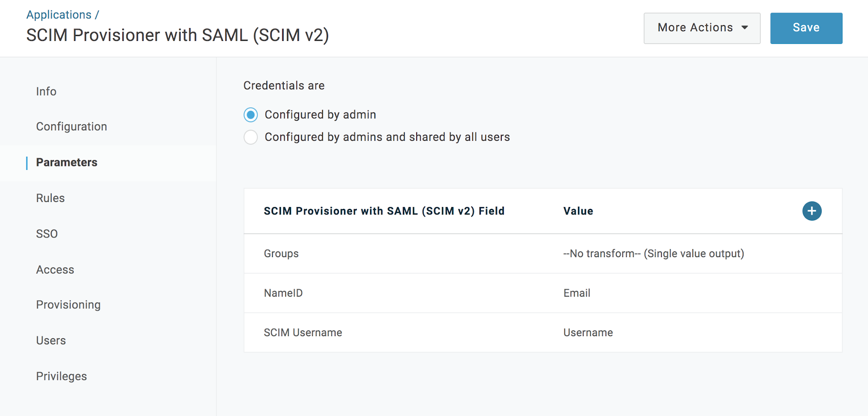The image size is (868, 416).
Task: Open the Groups parameter row
Action: point(543,254)
